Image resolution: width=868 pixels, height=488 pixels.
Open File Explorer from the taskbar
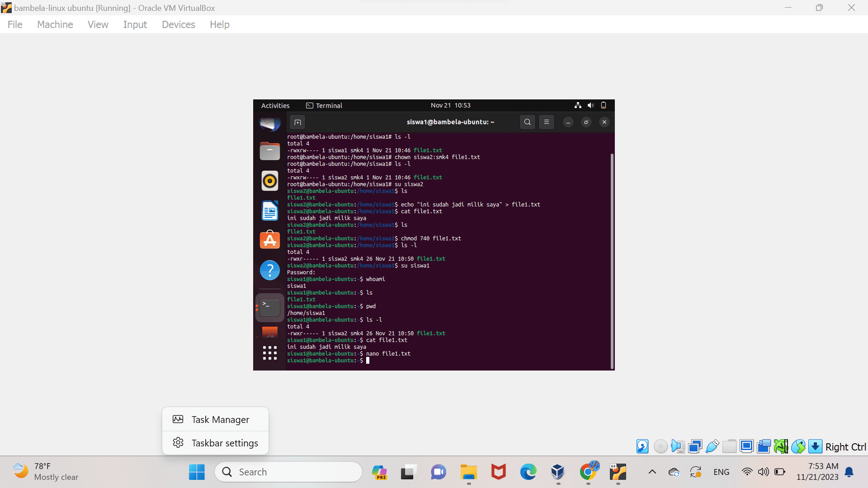pos(469,472)
